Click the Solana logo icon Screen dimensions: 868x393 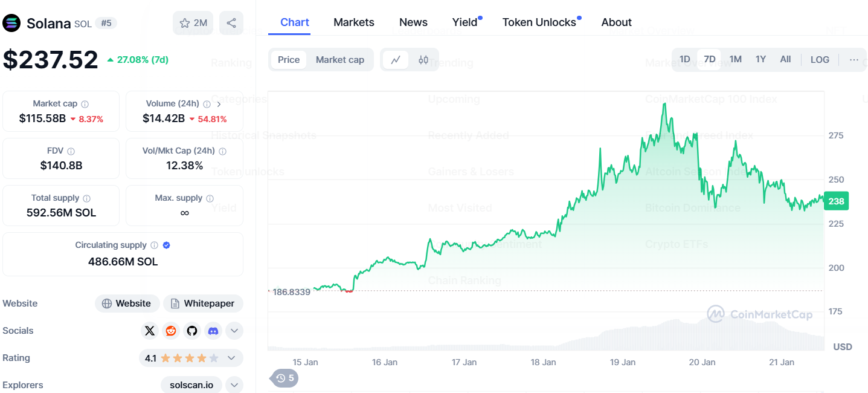(11, 23)
